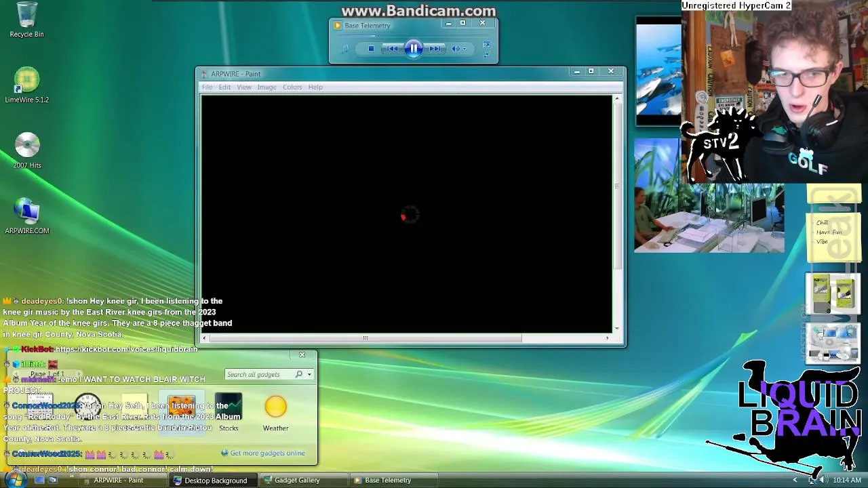Open Get more gadgets online link
The height and width of the screenshot is (488, 868).
pyautogui.click(x=267, y=453)
